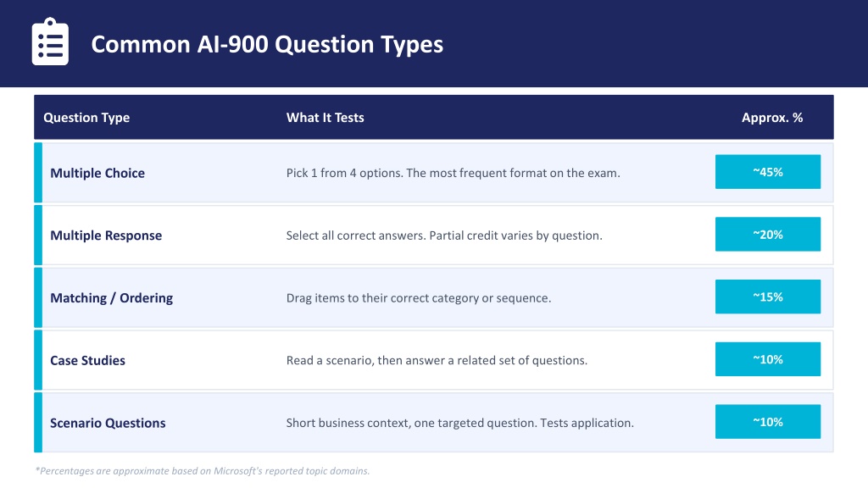The width and height of the screenshot is (868, 488).
Task: Click the 'Read a scenario' description text
Action: [x=437, y=361]
